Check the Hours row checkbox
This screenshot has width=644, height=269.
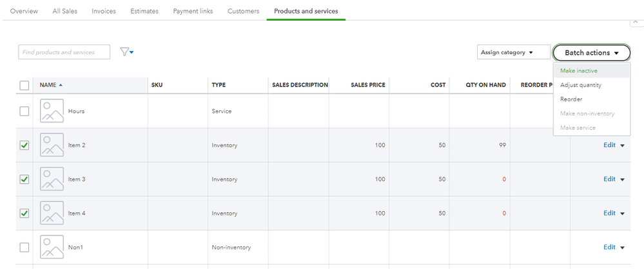click(24, 111)
